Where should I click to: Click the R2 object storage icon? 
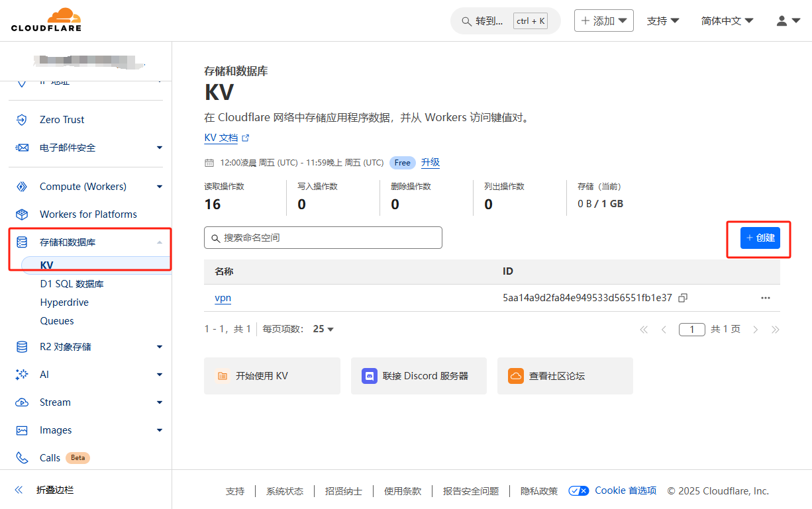tap(22, 347)
